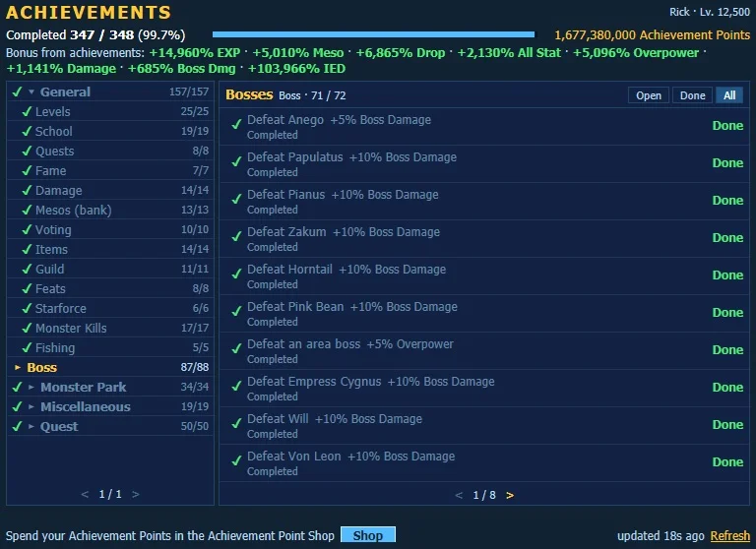The image size is (756, 549).
Task: Click checkmark icon for Defeat Will
Action: pos(236,423)
